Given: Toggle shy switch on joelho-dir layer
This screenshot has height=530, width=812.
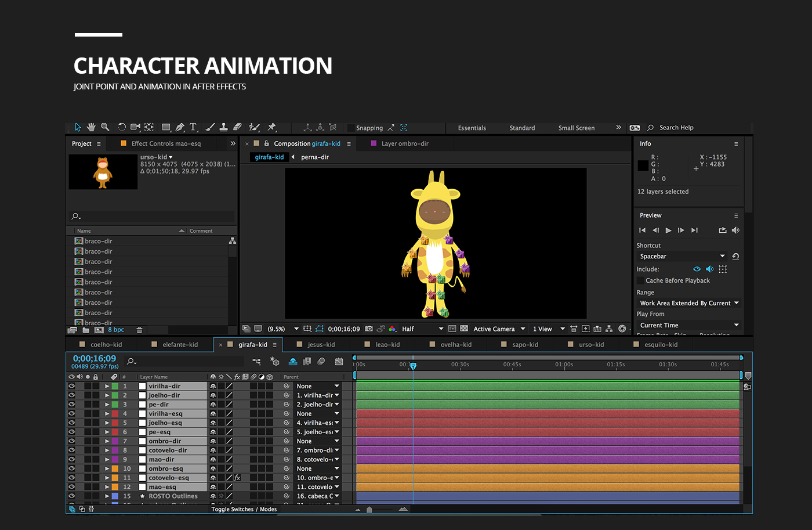Looking at the screenshot, I should point(213,395).
